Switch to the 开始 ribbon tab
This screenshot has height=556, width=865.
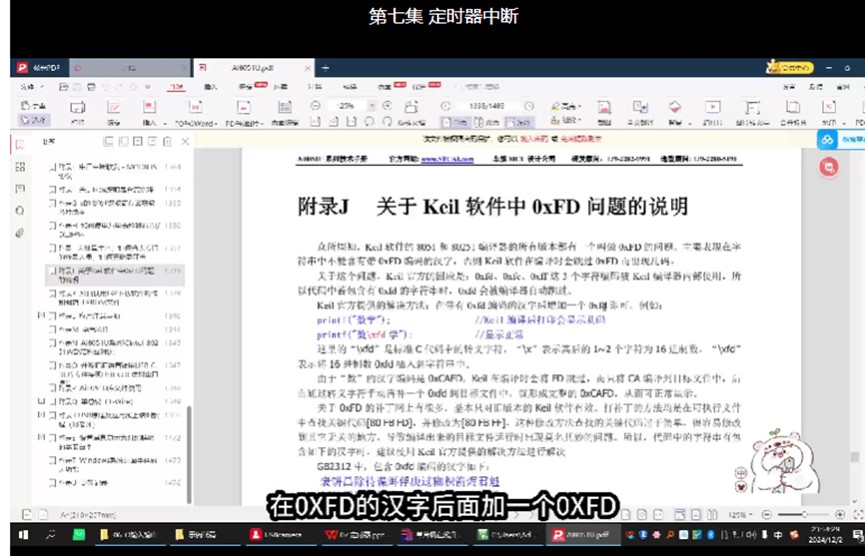176,87
